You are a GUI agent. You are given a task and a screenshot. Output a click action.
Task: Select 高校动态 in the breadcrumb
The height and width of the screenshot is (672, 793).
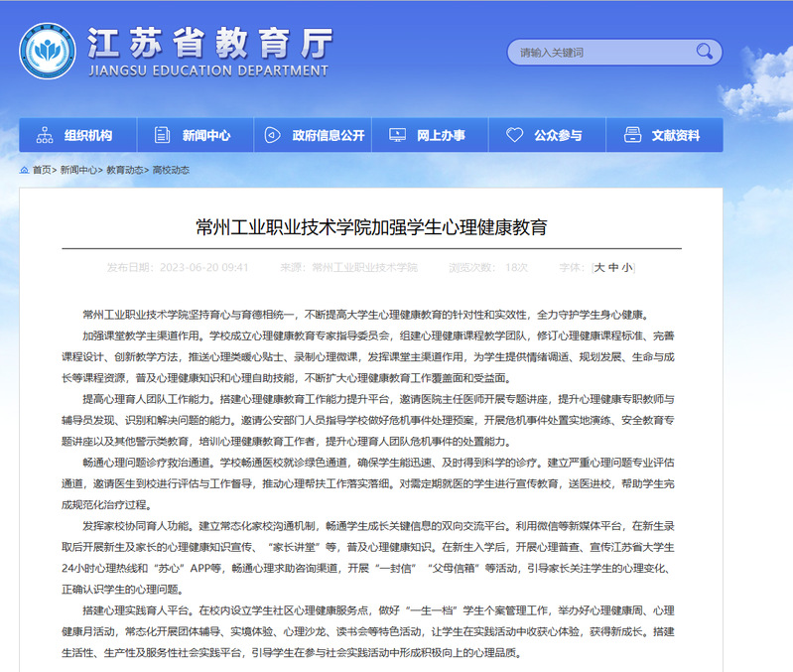(171, 170)
